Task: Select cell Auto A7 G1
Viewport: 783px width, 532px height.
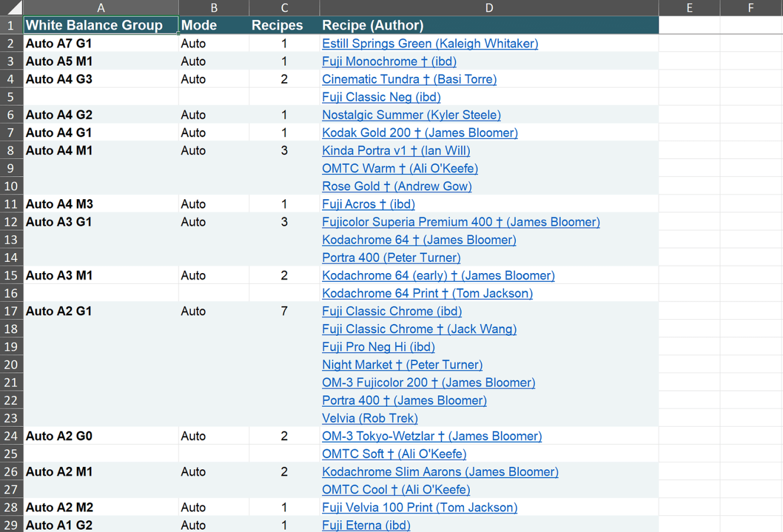Action: [101, 43]
